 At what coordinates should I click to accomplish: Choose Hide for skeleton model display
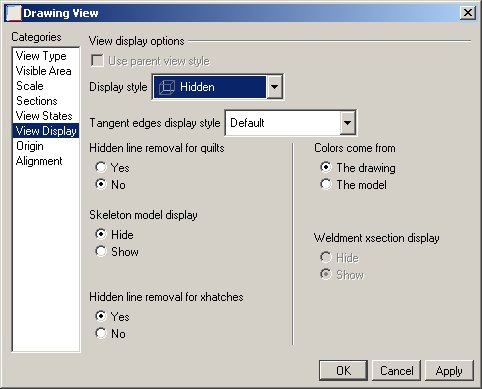pyautogui.click(x=101, y=234)
